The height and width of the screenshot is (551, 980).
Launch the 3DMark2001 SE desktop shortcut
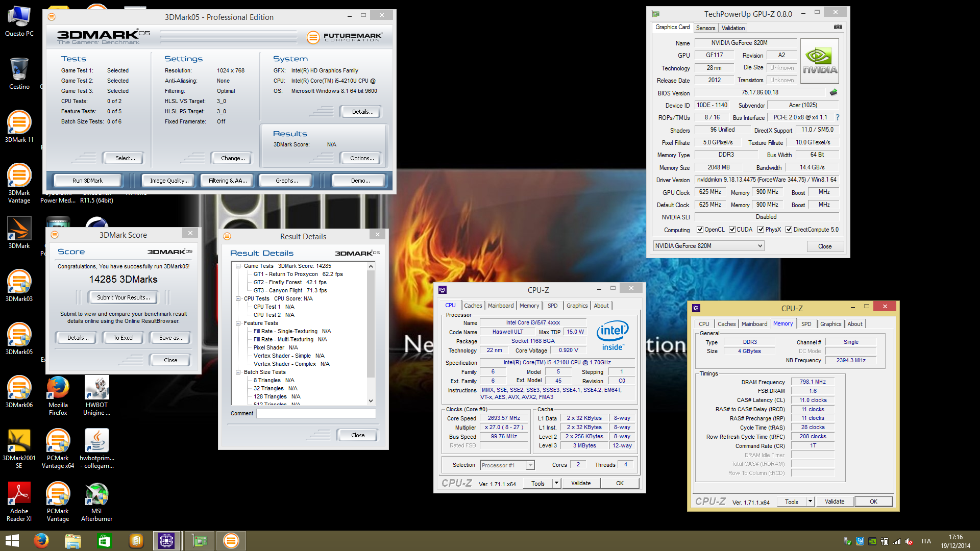[19, 448]
